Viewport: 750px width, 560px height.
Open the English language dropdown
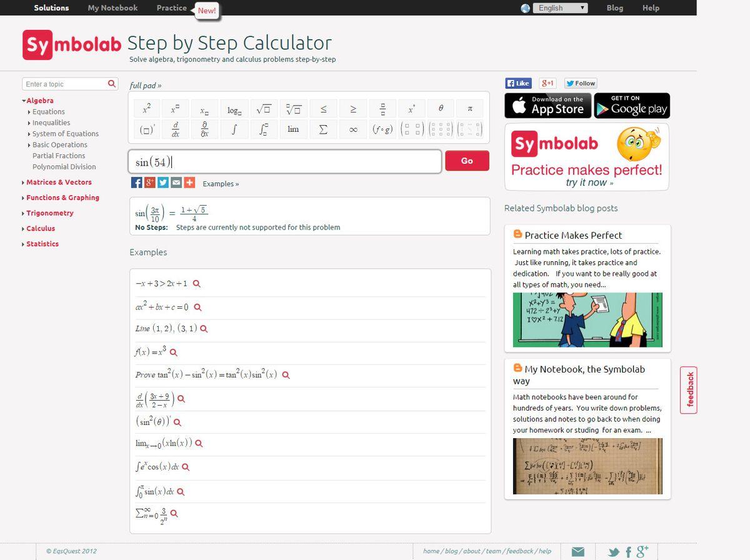[561, 8]
